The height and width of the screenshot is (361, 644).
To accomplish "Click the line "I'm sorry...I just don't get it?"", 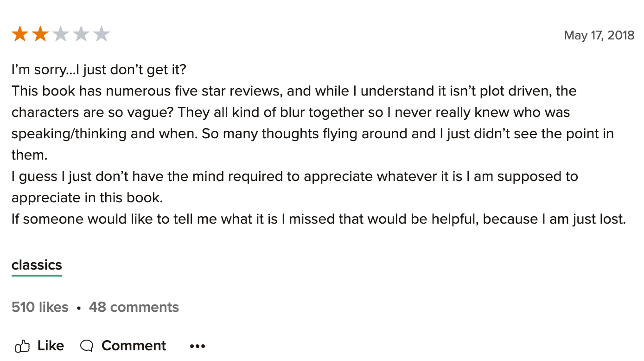I will [99, 70].
